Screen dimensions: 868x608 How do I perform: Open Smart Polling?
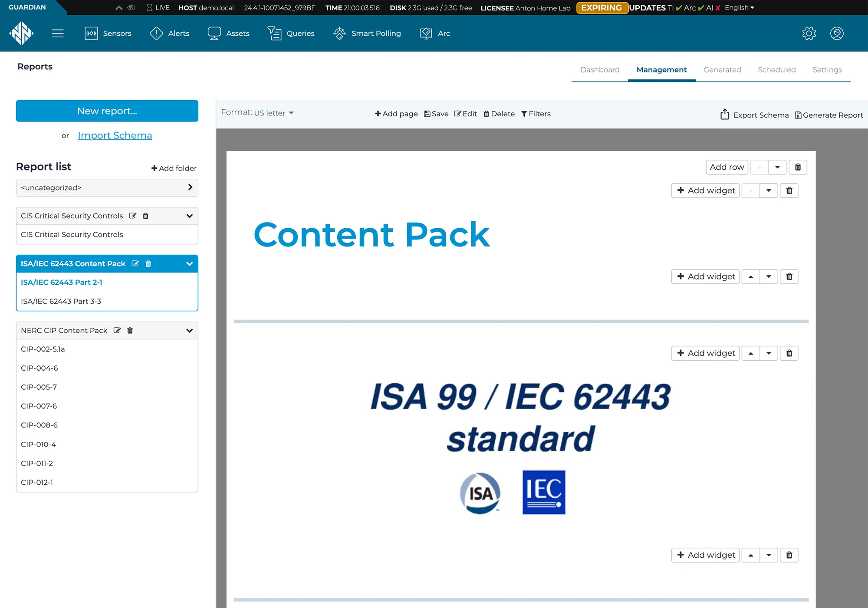point(367,33)
